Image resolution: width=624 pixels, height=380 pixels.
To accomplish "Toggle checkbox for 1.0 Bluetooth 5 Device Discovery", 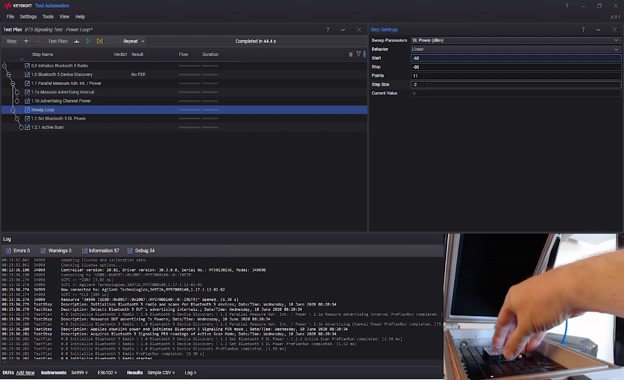I will pyautogui.click(x=27, y=74).
